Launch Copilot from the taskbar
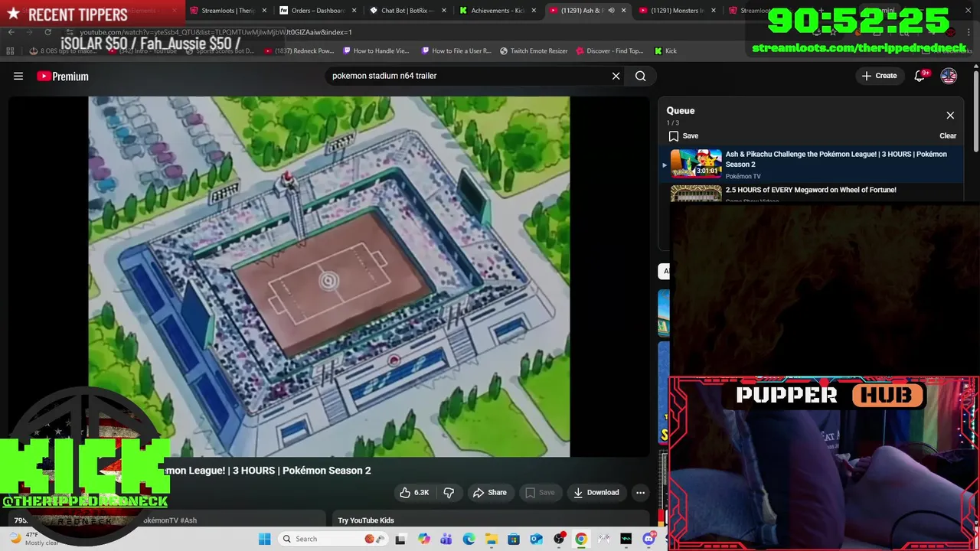 [x=424, y=539]
